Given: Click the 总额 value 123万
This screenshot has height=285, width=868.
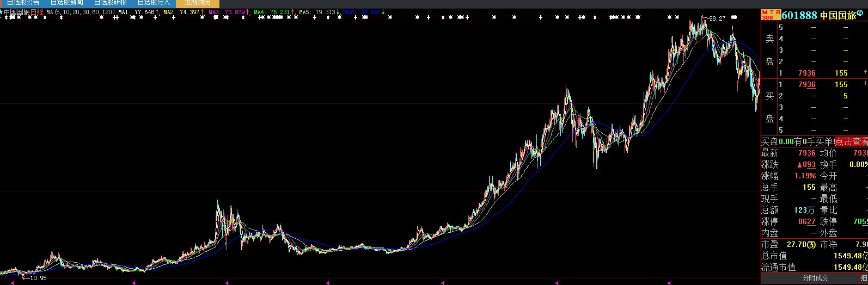Looking at the screenshot, I should 805,210.
